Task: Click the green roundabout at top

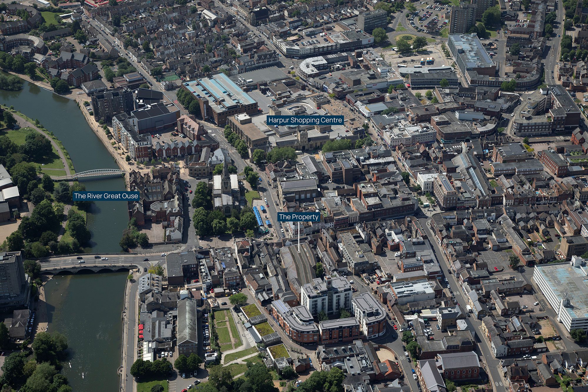Action: click(406, 38)
